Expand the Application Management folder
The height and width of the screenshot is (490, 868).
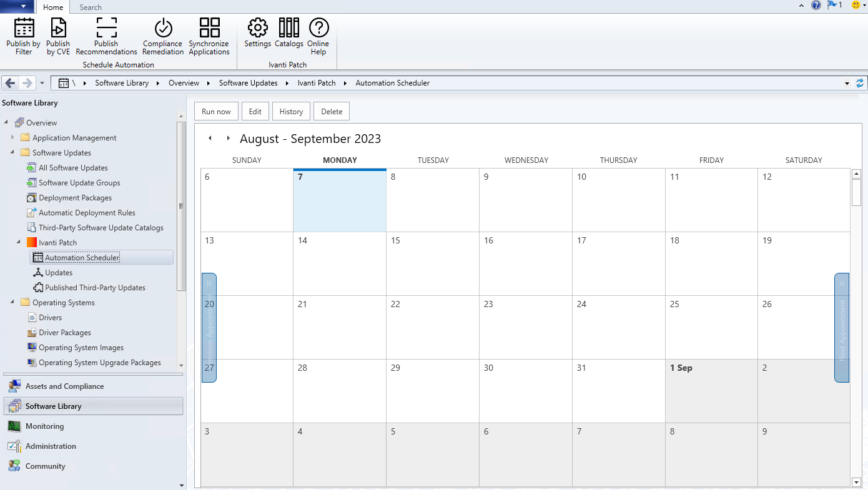pyautogui.click(x=12, y=138)
